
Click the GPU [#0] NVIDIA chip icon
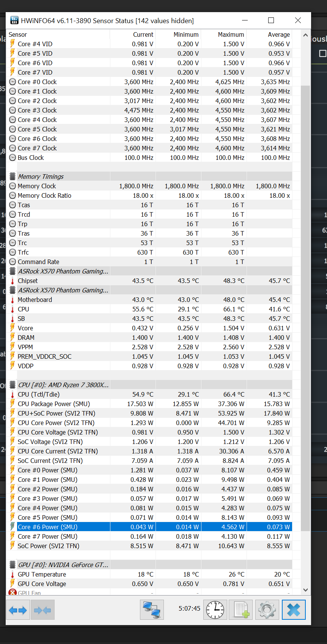tap(13, 565)
